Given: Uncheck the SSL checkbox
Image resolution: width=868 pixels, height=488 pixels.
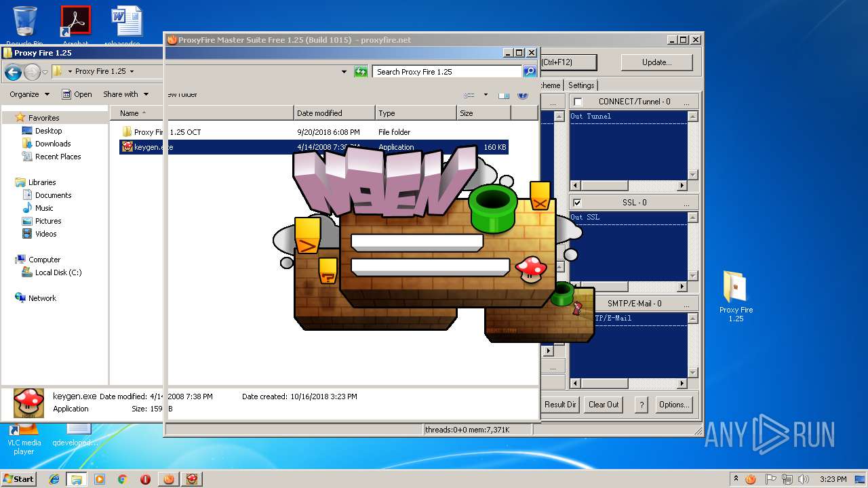Looking at the screenshot, I should [578, 203].
